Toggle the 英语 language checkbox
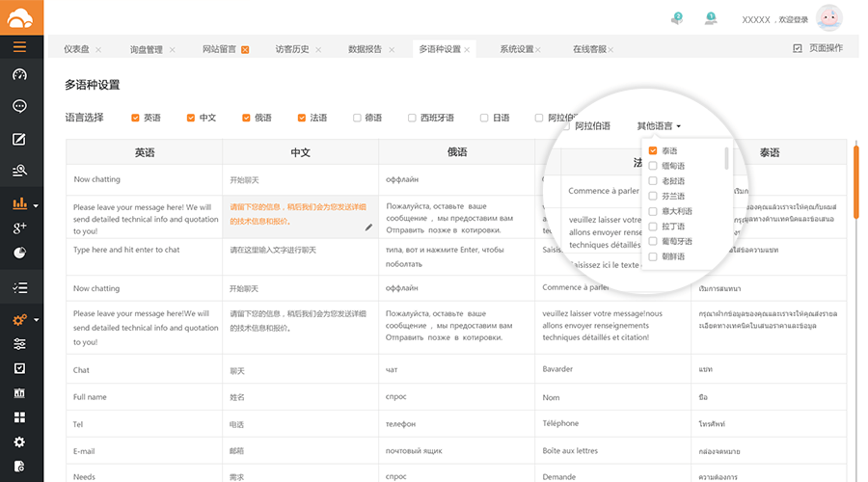Screen dimensions: 868x482 (x=135, y=118)
